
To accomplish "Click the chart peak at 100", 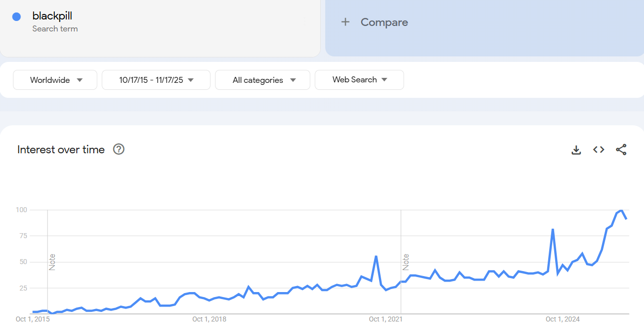I will point(621,210).
